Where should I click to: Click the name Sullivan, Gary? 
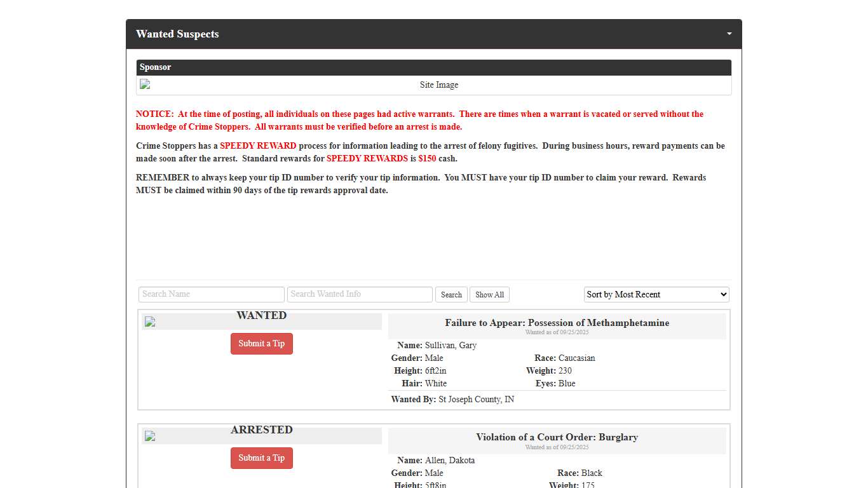click(x=451, y=346)
